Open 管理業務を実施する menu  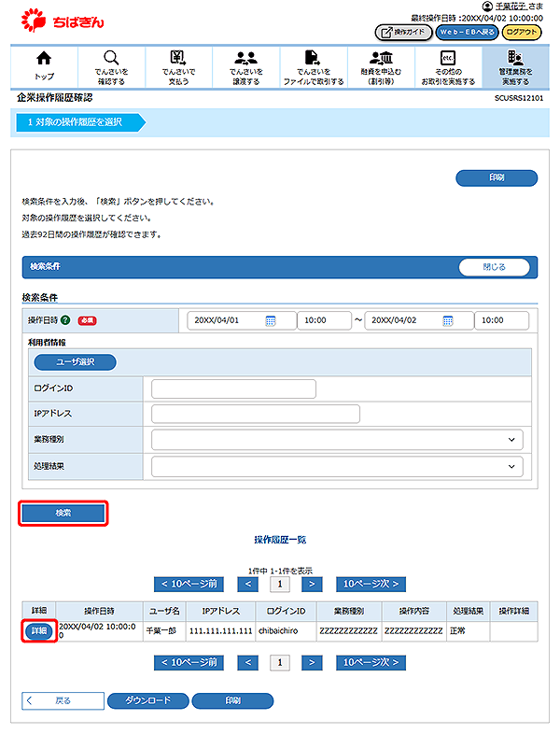pos(515,66)
